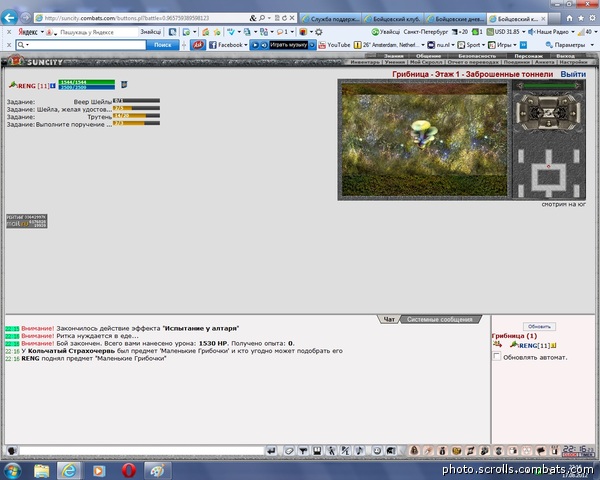Click the floppy disk save-chat icon
The image size is (600, 480).
tap(317, 451)
